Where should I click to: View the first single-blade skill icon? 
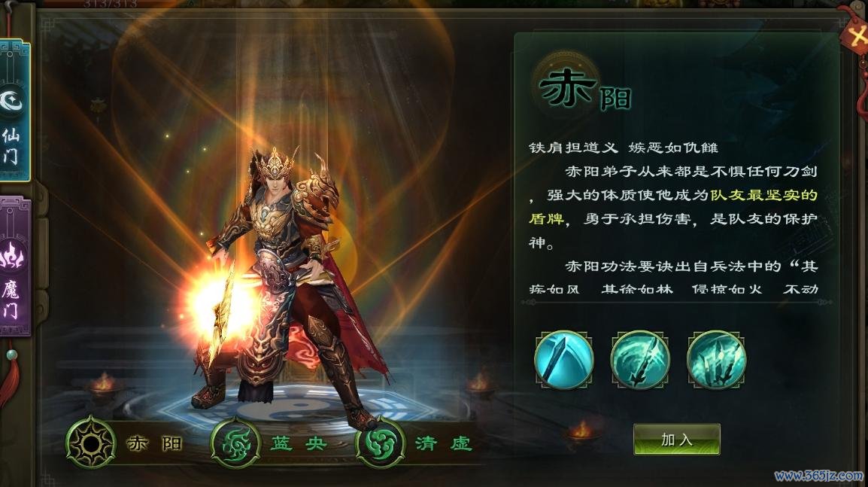coord(563,360)
